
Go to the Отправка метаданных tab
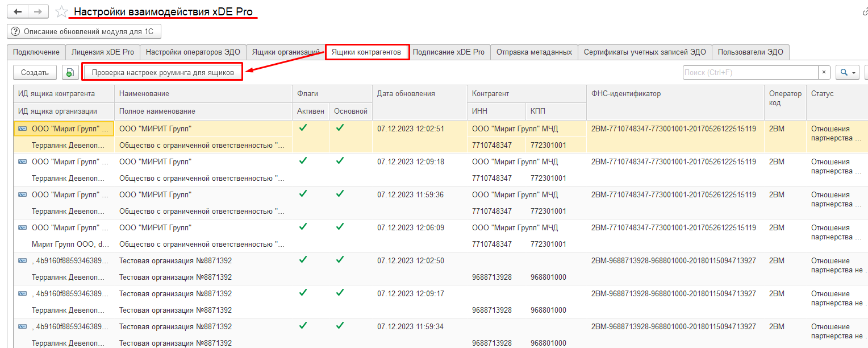click(x=534, y=52)
